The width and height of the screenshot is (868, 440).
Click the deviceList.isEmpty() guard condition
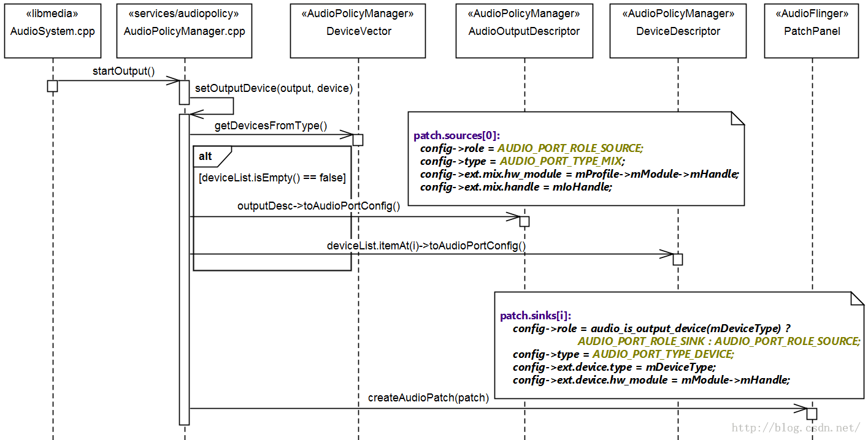click(272, 178)
